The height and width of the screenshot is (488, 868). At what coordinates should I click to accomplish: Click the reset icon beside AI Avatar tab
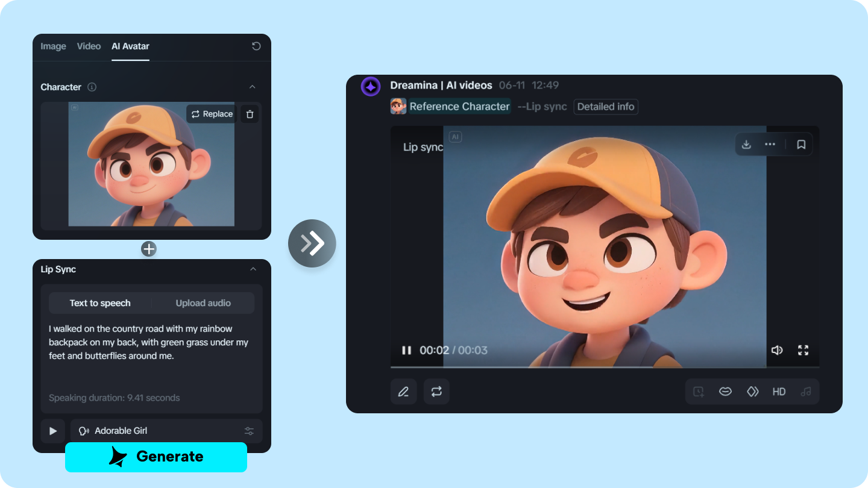pyautogui.click(x=256, y=46)
